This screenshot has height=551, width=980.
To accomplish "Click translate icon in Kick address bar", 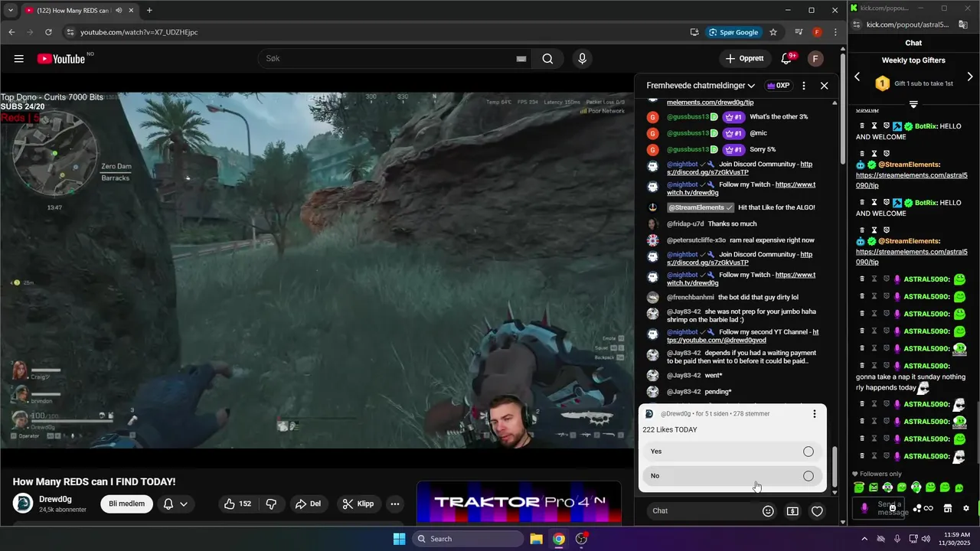I will [x=963, y=24].
